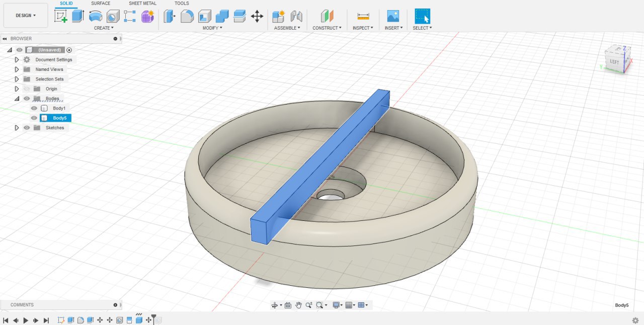Select the Measure tool icon
The image size is (644, 325).
point(363,16)
